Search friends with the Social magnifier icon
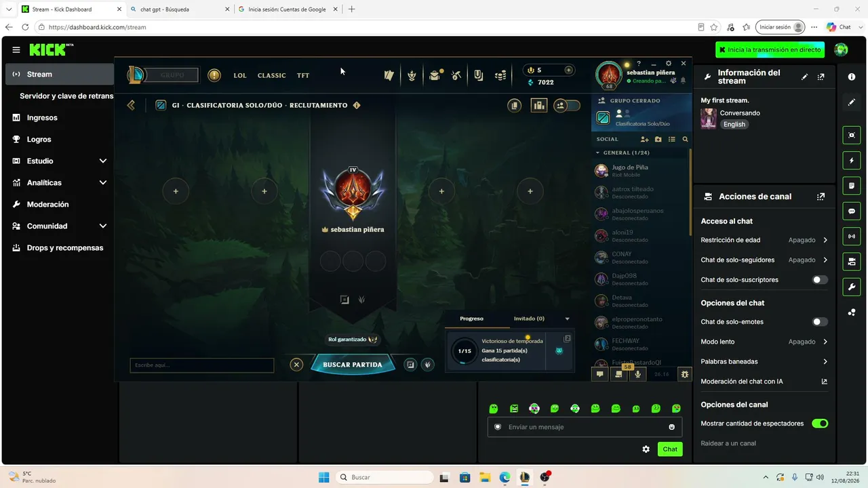Image resolution: width=868 pixels, height=488 pixels. pyautogui.click(x=685, y=139)
